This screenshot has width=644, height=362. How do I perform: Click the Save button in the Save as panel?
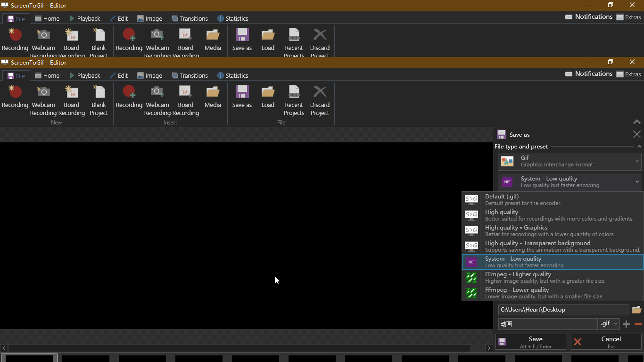pos(531,342)
